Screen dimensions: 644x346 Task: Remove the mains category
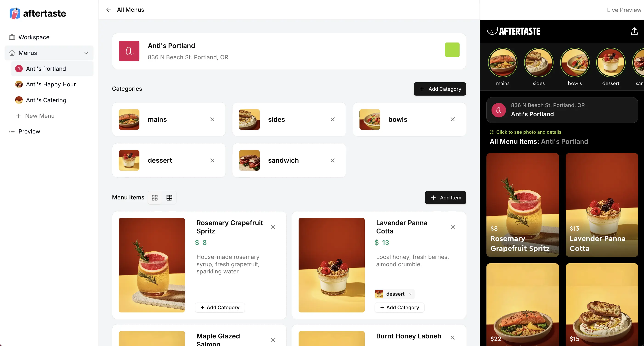(x=212, y=119)
